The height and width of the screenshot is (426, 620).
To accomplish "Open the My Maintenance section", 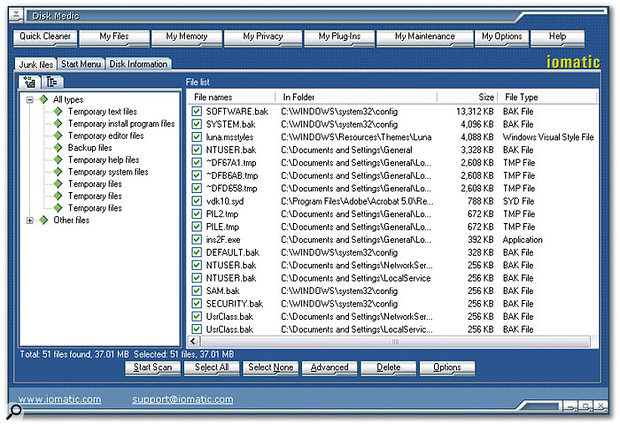I will [425, 38].
